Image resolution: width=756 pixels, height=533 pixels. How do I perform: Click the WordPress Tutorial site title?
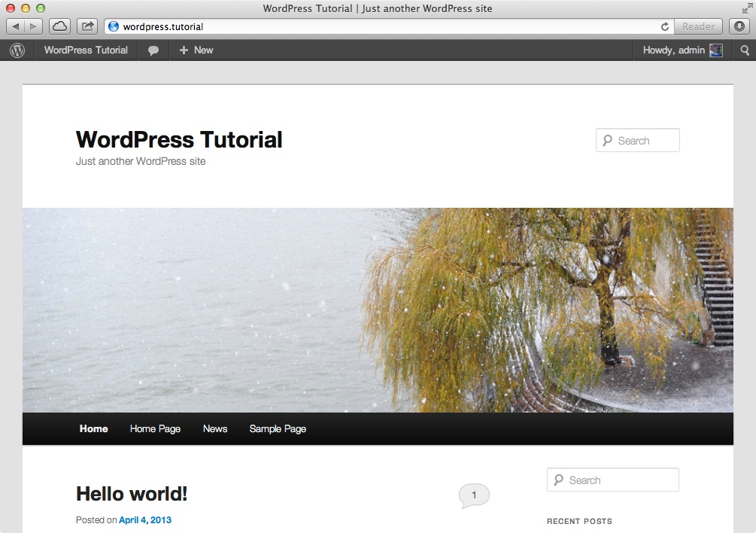tap(179, 140)
